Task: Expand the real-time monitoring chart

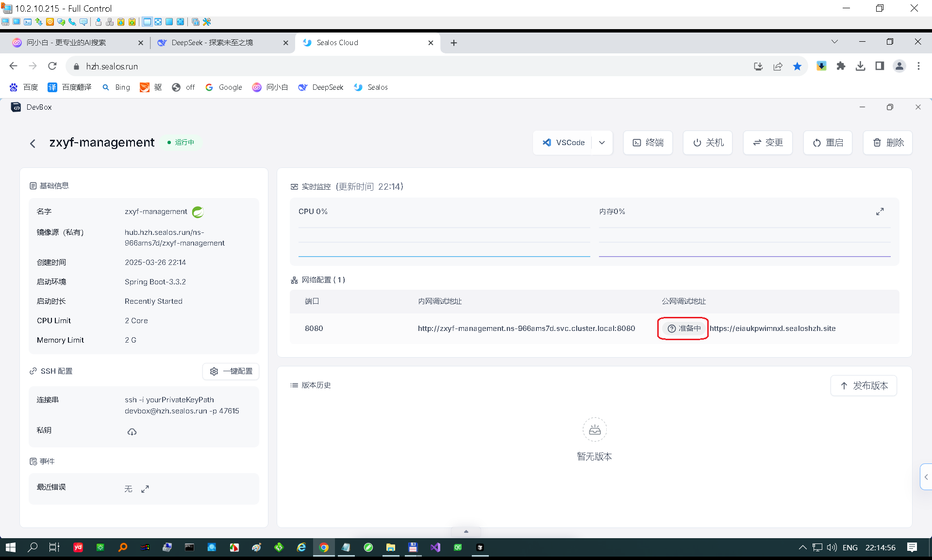Action: pyautogui.click(x=880, y=212)
